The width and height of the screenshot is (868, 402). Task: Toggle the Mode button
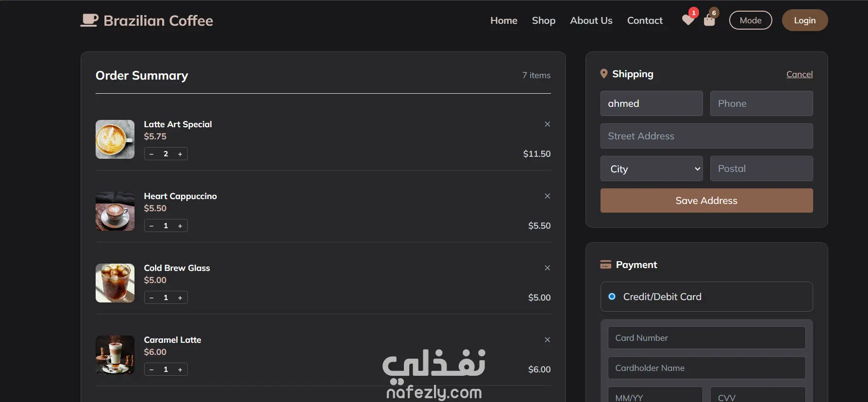pos(751,20)
